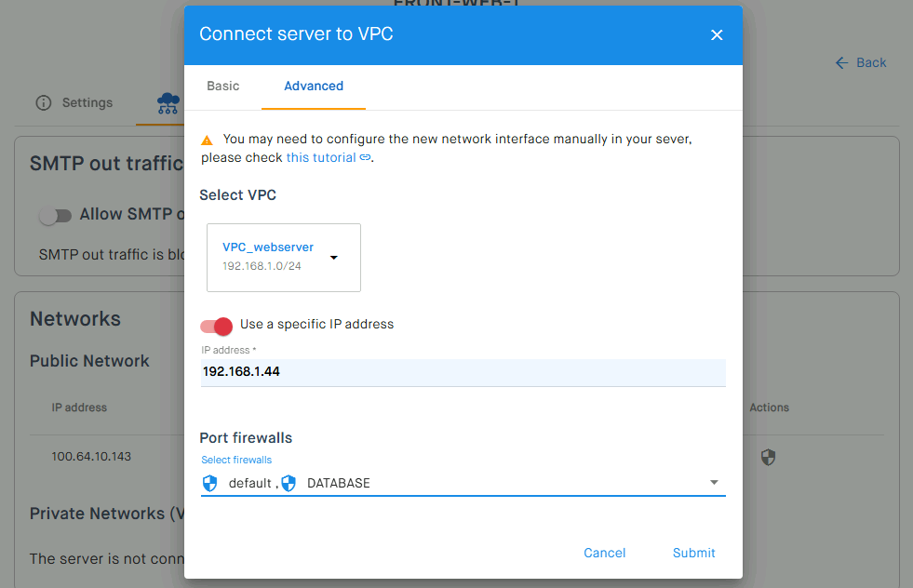Open the Settings tab
This screenshot has height=588, width=913.
(x=74, y=103)
